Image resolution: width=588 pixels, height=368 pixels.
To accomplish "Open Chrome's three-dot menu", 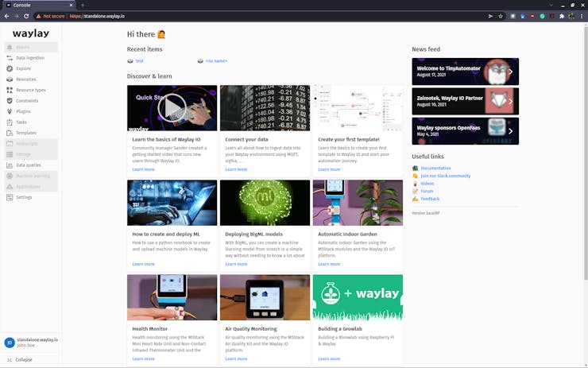I will click(x=581, y=16).
